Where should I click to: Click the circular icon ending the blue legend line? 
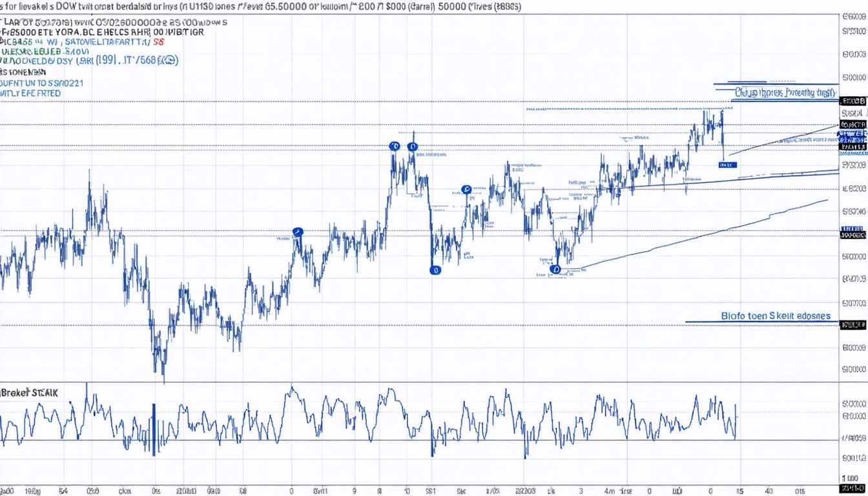click(x=170, y=61)
